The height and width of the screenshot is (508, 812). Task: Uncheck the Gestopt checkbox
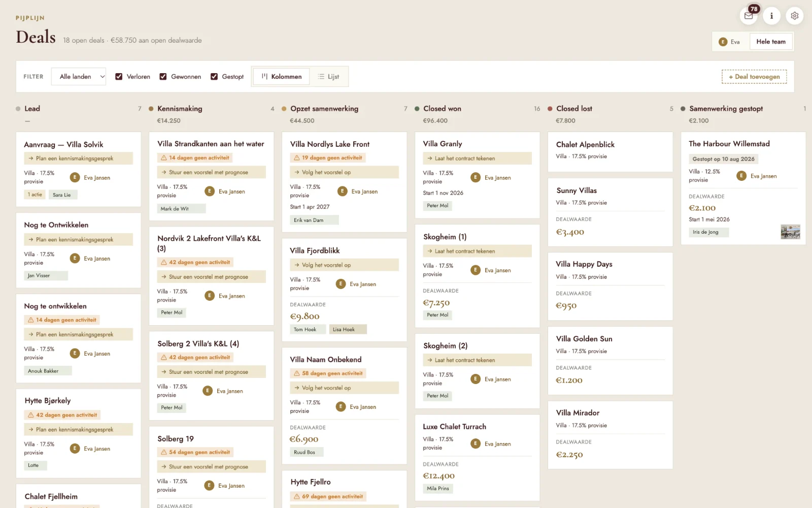coord(214,77)
